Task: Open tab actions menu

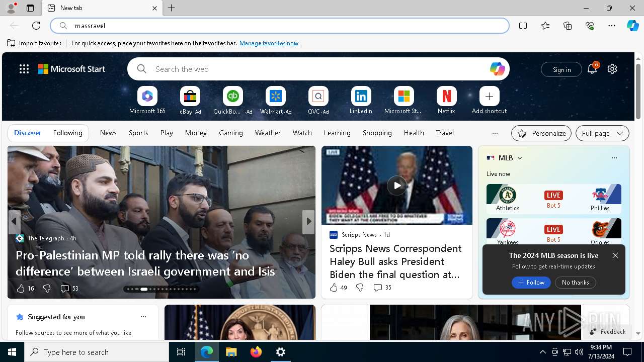Action: coord(30,8)
